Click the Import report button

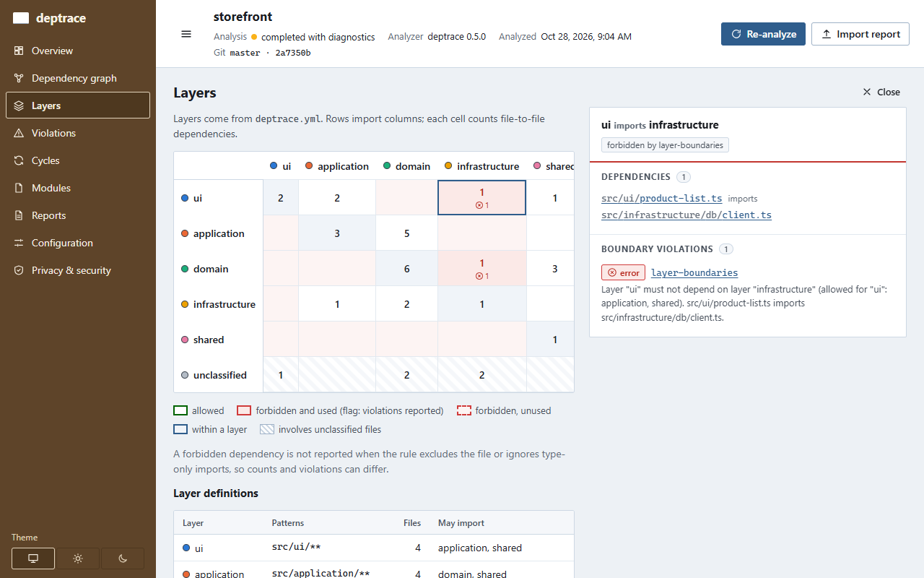tap(860, 34)
